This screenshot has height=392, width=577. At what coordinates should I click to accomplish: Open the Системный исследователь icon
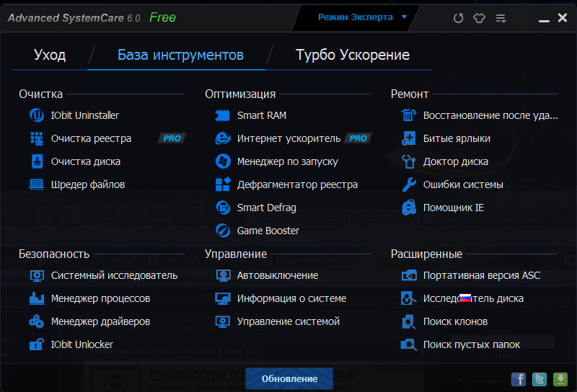tap(37, 275)
